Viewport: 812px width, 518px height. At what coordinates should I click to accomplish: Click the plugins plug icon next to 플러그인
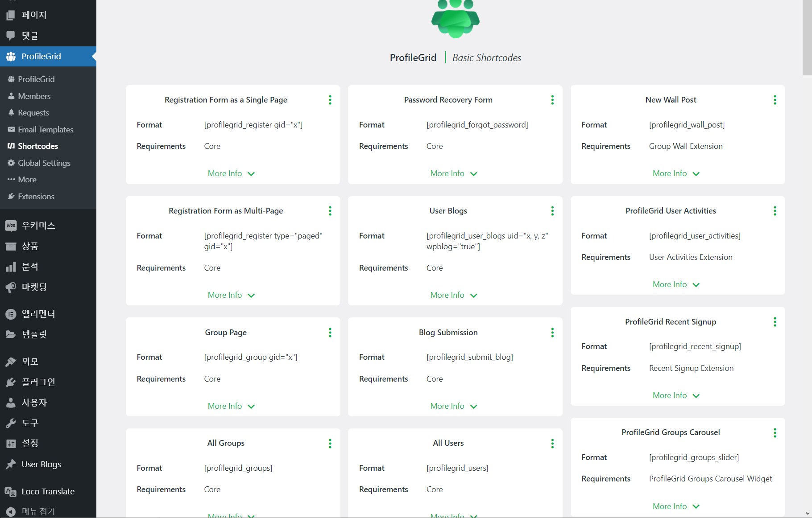click(x=11, y=382)
